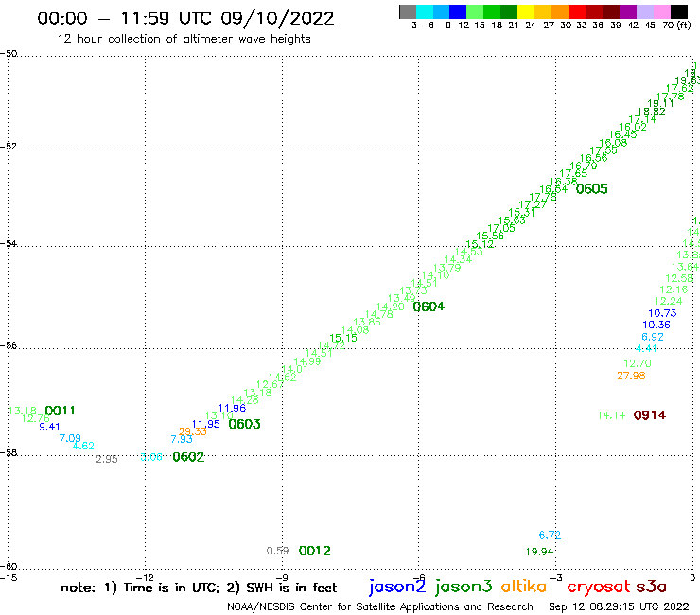700x615 pixels.
Task: Click the blue 10.36 wave height
Action: coord(656,325)
